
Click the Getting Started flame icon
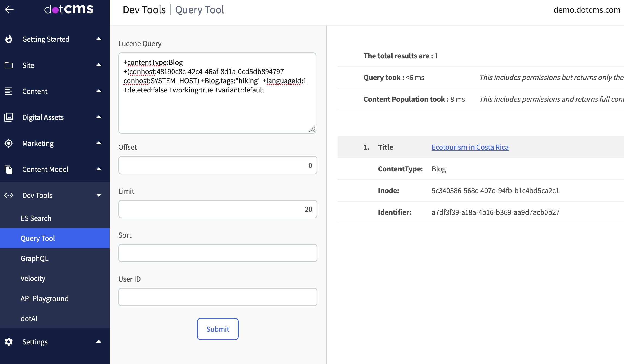coord(9,39)
